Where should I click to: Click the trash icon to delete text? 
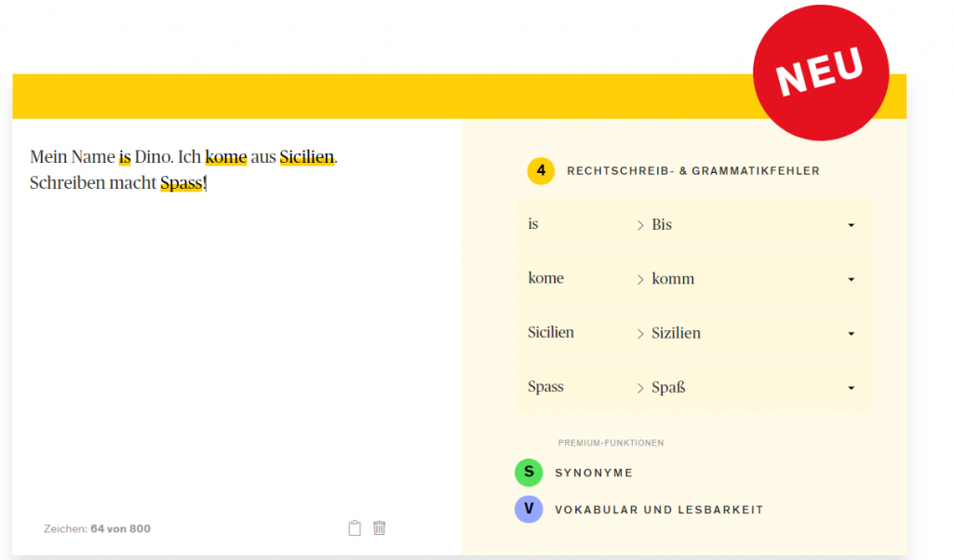[380, 527]
